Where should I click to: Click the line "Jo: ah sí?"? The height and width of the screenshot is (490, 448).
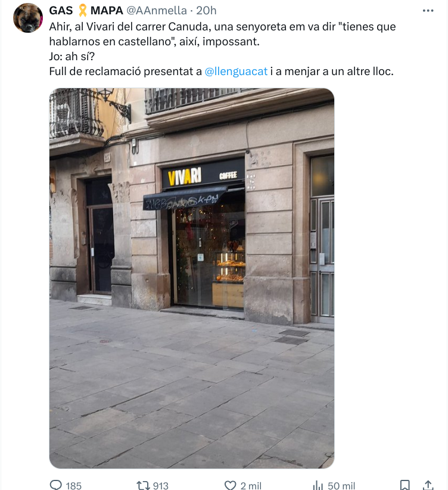72,57
